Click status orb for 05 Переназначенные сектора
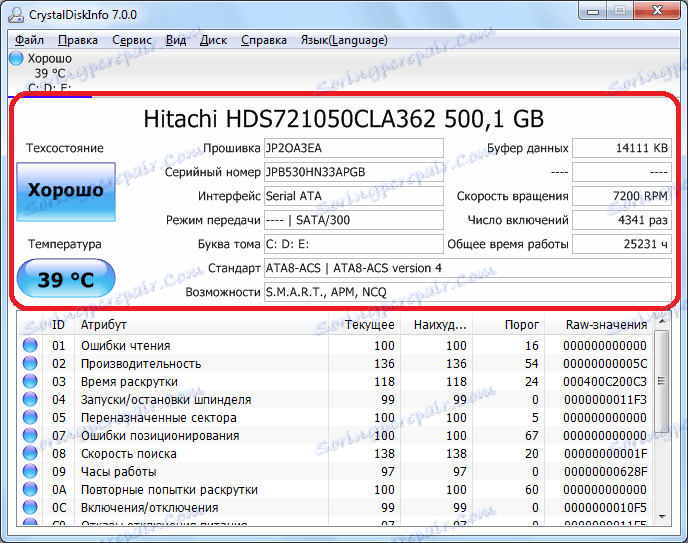The image size is (688, 543). [30, 417]
